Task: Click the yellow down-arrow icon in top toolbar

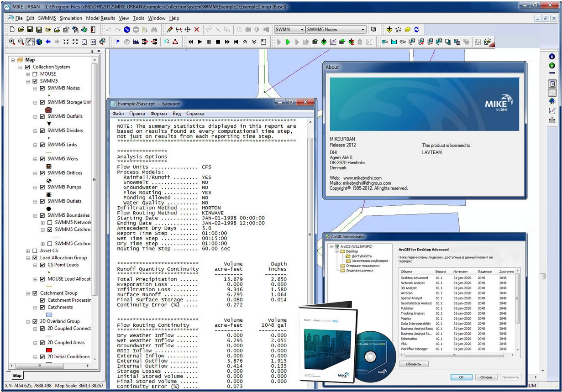Action: coord(389,30)
